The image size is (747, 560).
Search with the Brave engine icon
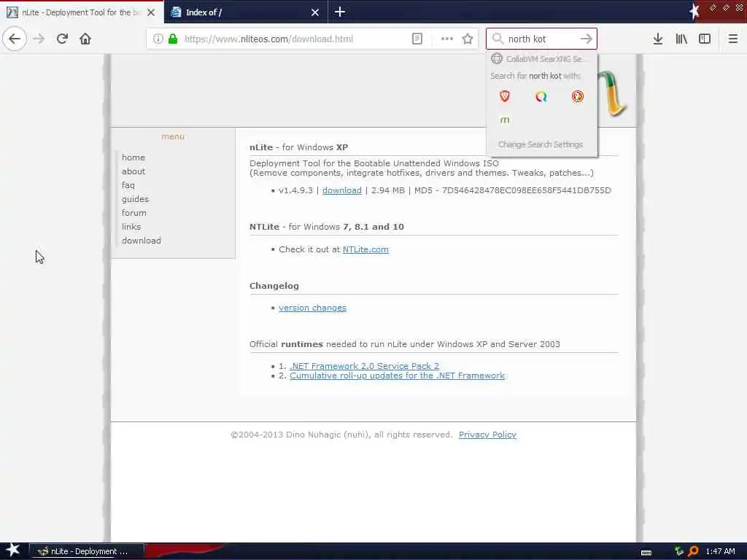click(505, 97)
